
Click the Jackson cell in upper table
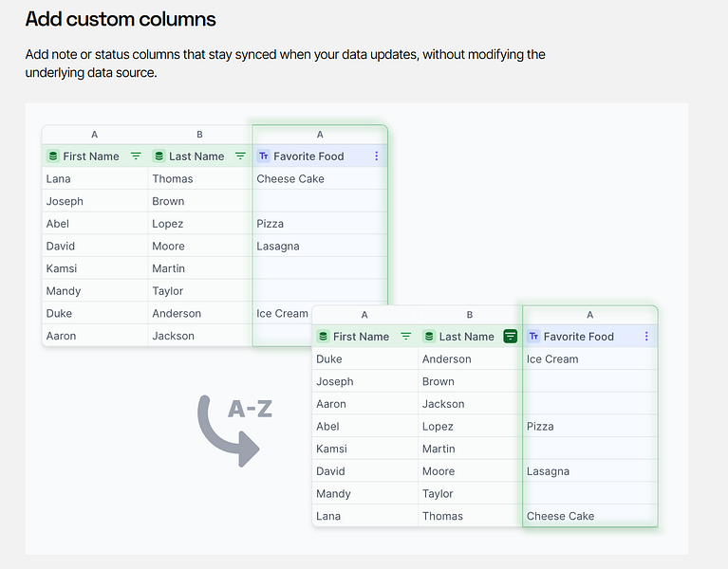click(x=200, y=336)
